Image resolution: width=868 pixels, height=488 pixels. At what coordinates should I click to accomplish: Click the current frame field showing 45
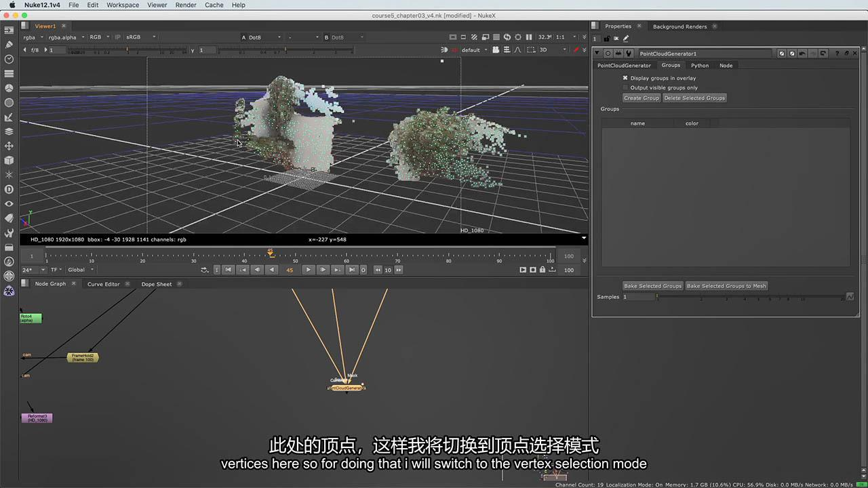[290, 270]
